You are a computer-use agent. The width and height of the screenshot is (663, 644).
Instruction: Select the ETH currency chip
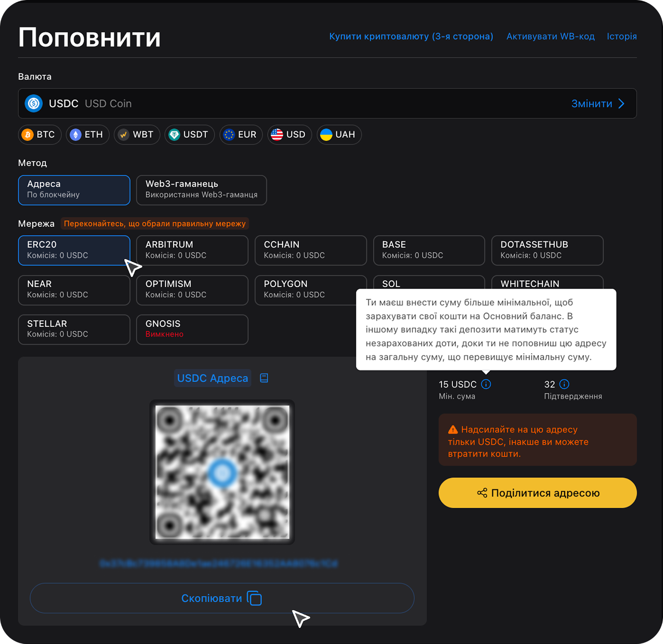[87, 135]
